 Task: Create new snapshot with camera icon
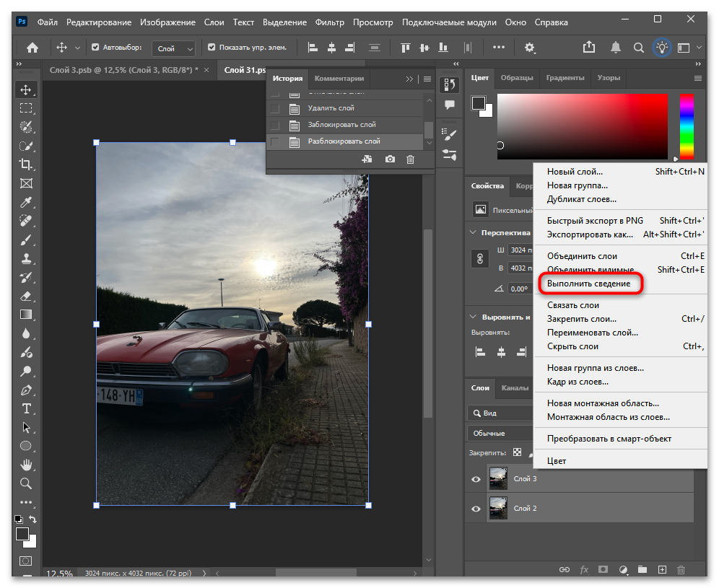point(390,159)
